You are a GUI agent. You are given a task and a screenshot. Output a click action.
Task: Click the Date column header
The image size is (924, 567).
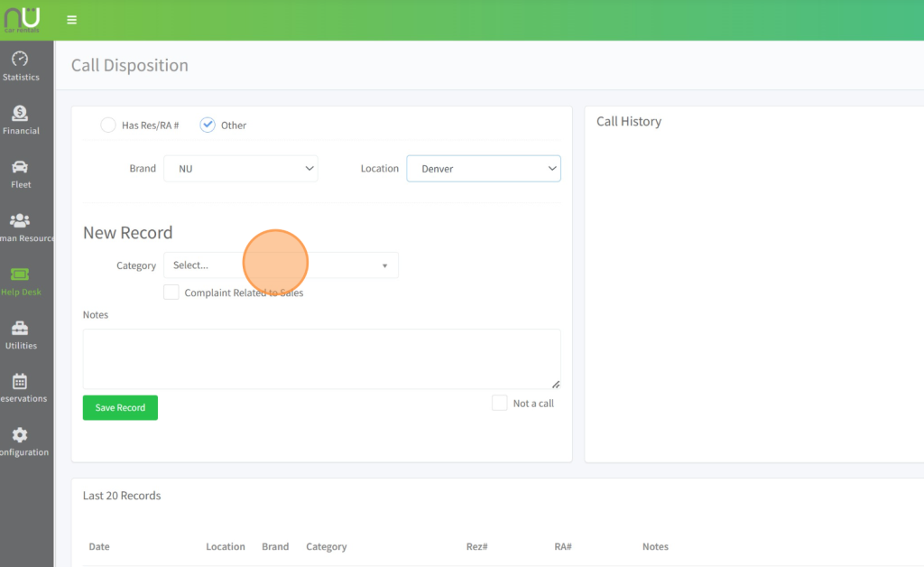(99, 546)
